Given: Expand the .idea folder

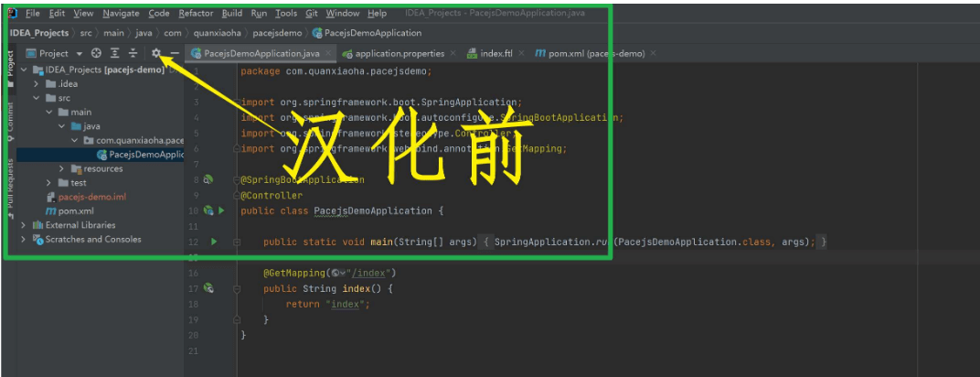Looking at the screenshot, I should coord(37,84).
